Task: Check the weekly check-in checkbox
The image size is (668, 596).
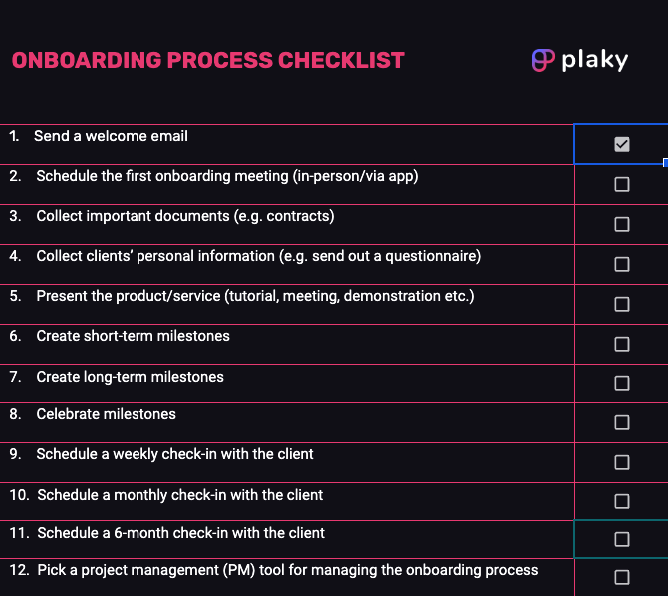Action: [622, 462]
